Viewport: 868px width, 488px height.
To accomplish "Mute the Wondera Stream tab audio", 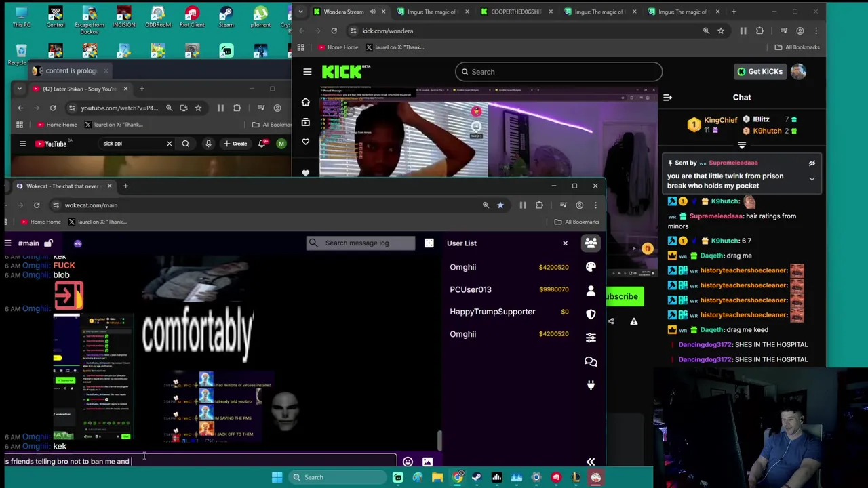I will click(372, 12).
